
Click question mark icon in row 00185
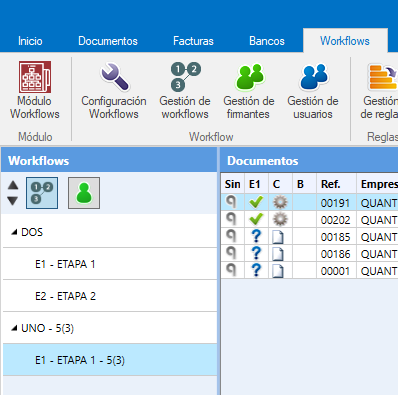256,236
